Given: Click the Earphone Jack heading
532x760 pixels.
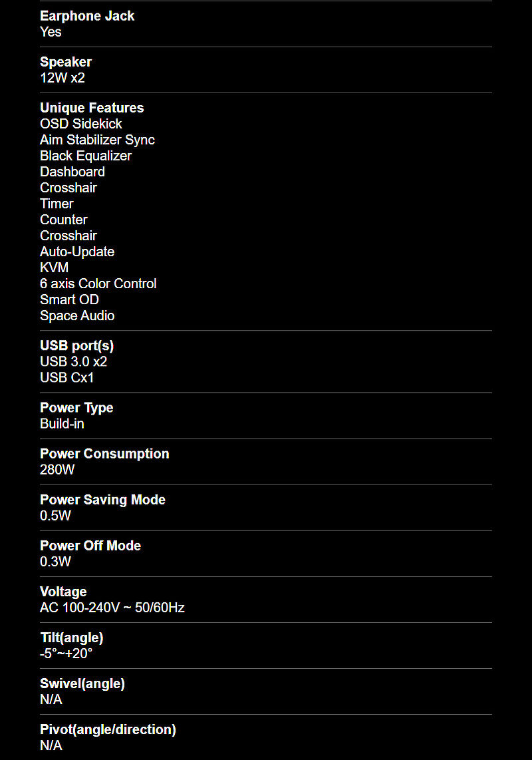Looking at the screenshot, I should tap(86, 16).
